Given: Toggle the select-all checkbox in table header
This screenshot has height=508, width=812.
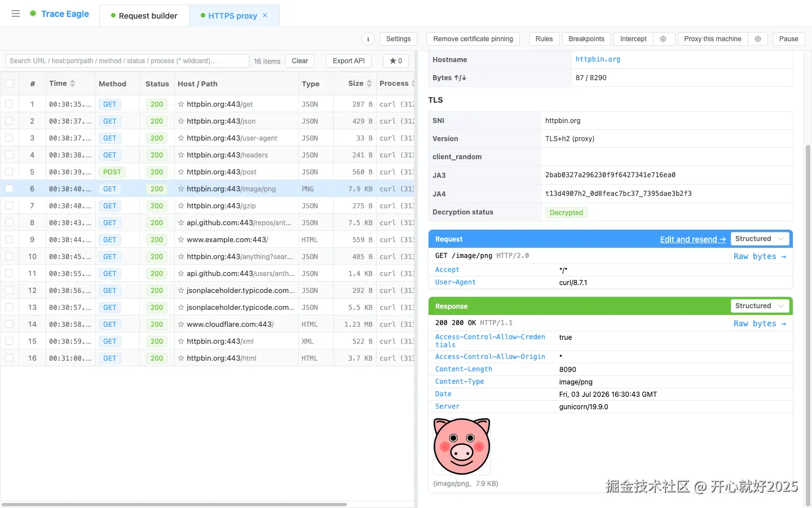Looking at the screenshot, I should coord(10,84).
